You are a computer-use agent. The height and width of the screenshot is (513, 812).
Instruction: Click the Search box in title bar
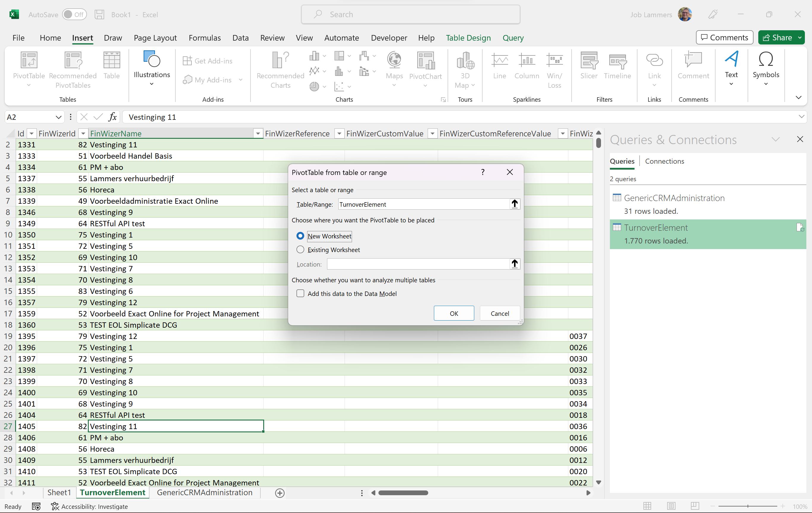click(x=410, y=15)
